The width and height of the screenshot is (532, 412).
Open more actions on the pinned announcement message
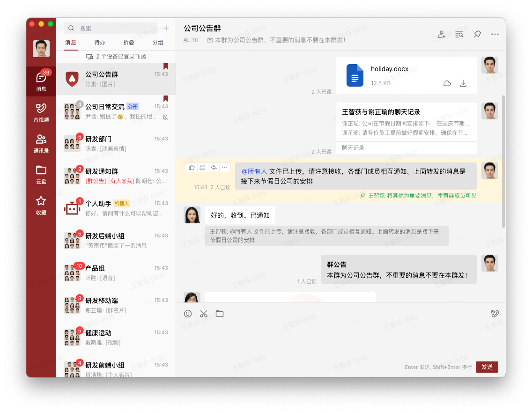click(x=224, y=167)
